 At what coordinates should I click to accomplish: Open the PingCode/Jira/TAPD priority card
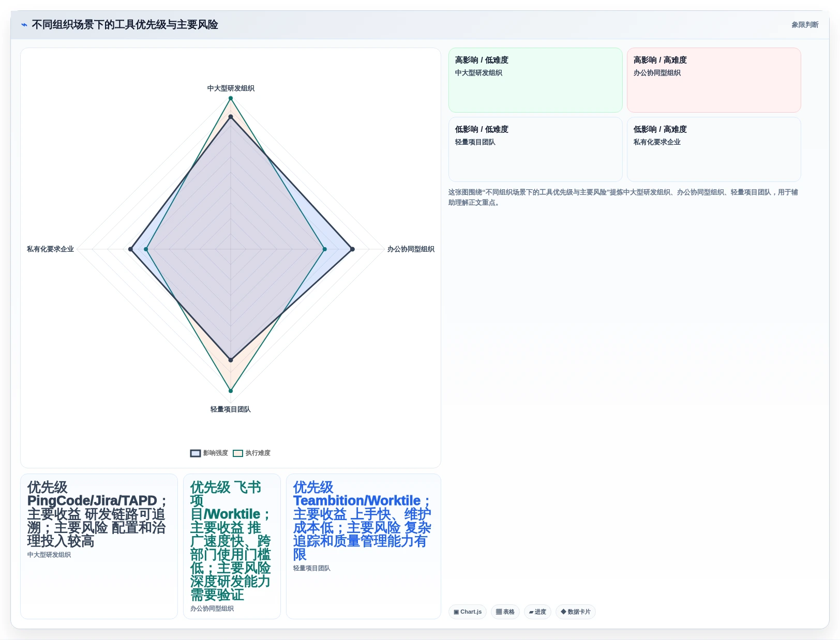point(99,546)
